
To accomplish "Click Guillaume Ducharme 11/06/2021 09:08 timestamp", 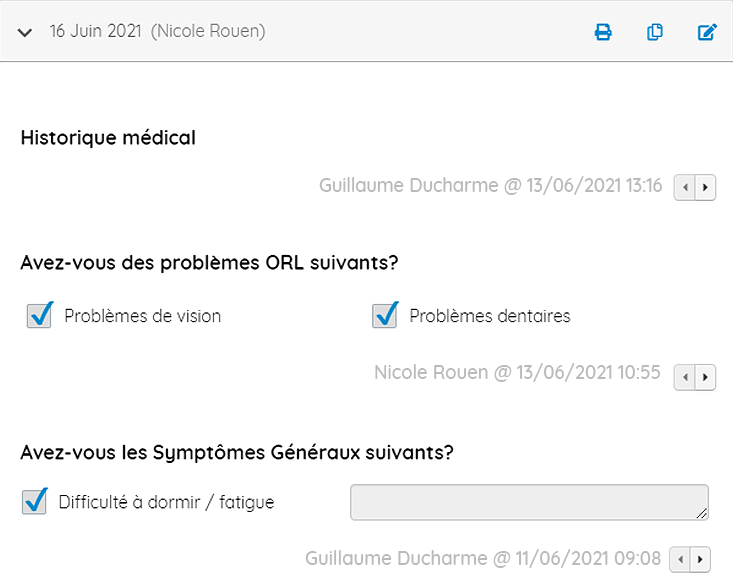I will pyautogui.click(x=483, y=558).
